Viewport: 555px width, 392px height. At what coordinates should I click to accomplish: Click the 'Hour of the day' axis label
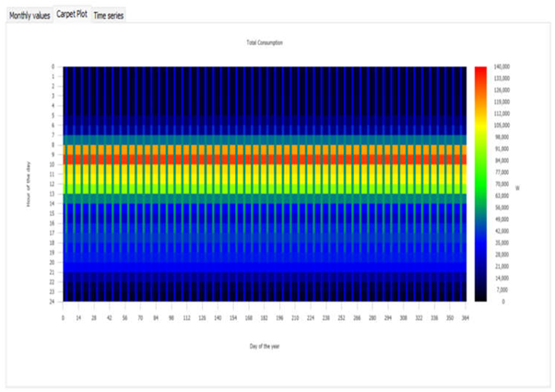click(x=30, y=184)
